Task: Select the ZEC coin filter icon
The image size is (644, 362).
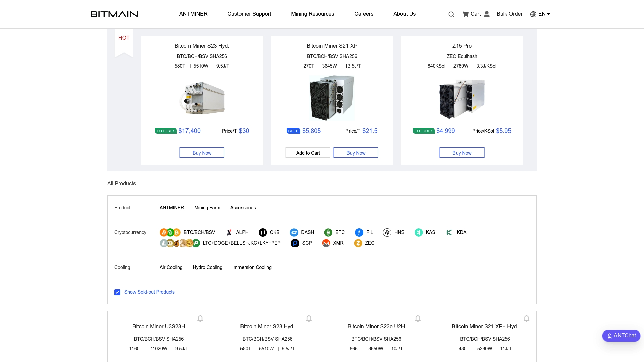Action: [358, 243]
